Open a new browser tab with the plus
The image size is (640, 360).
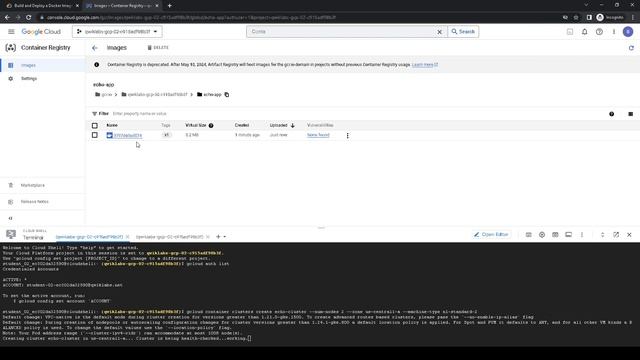169,6
